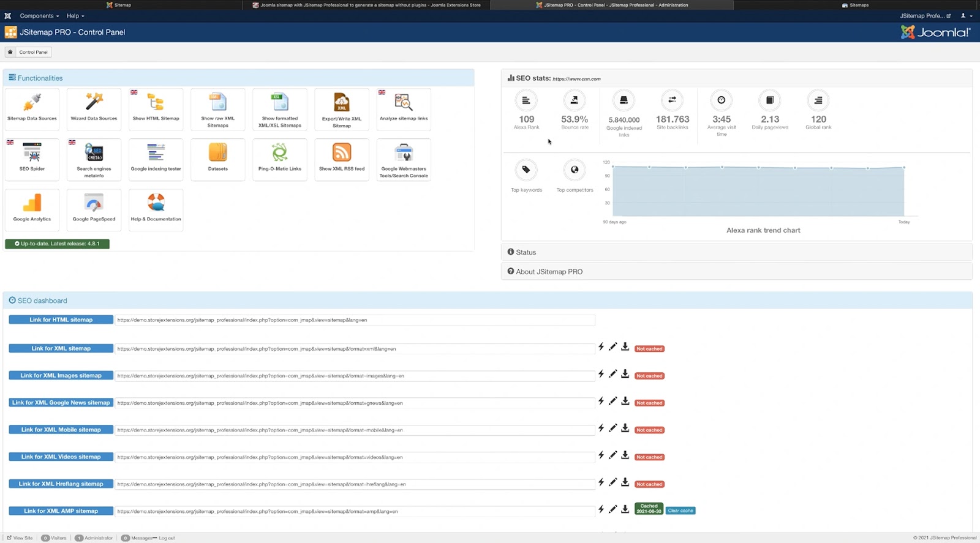
Task: Open Sitemap Data Sources
Action: point(32,108)
